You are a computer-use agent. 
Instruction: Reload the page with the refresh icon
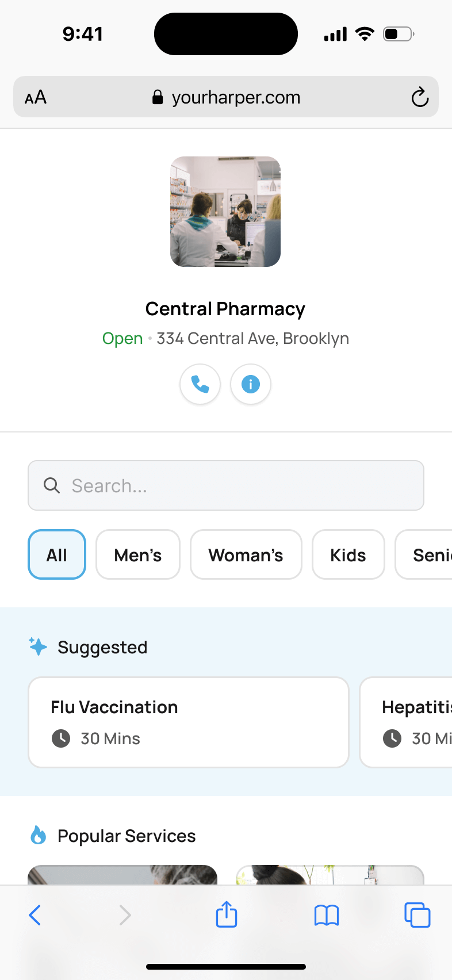(420, 97)
